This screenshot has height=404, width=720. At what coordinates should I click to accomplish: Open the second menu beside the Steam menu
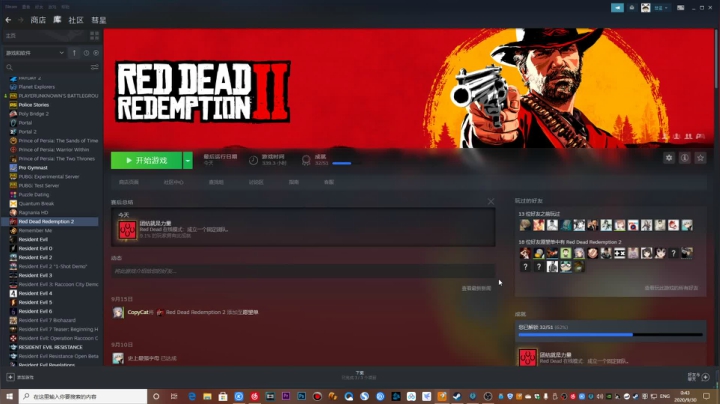click(x=26, y=7)
